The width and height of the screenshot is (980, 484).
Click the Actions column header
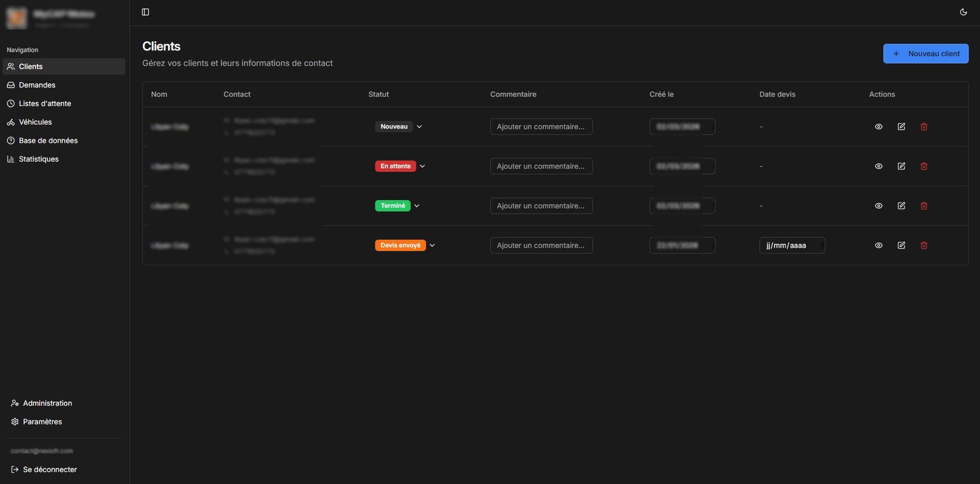click(x=882, y=94)
